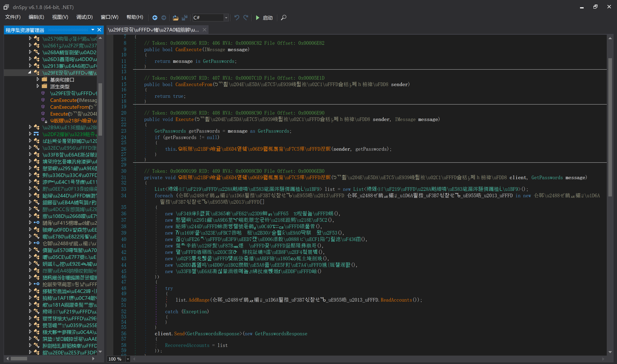Select the Execute method in tree
Viewport: 617px width, 364px height.
(73, 114)
